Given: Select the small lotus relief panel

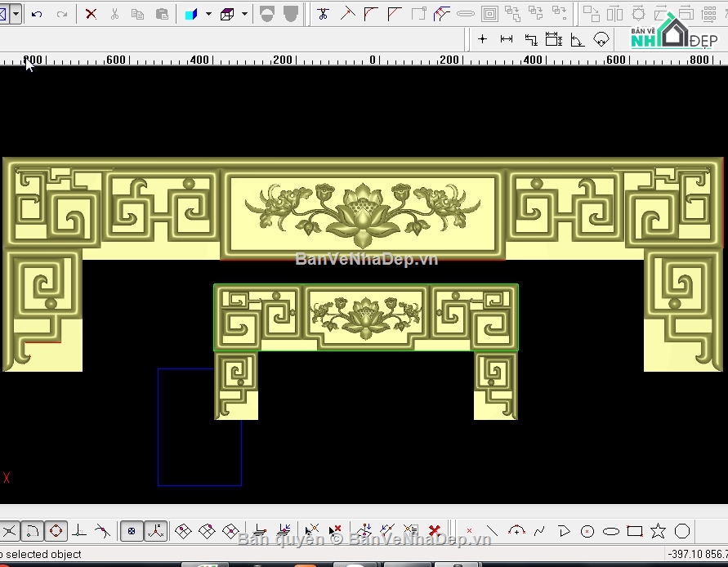Looking at the screenshot, I should 365,317.
